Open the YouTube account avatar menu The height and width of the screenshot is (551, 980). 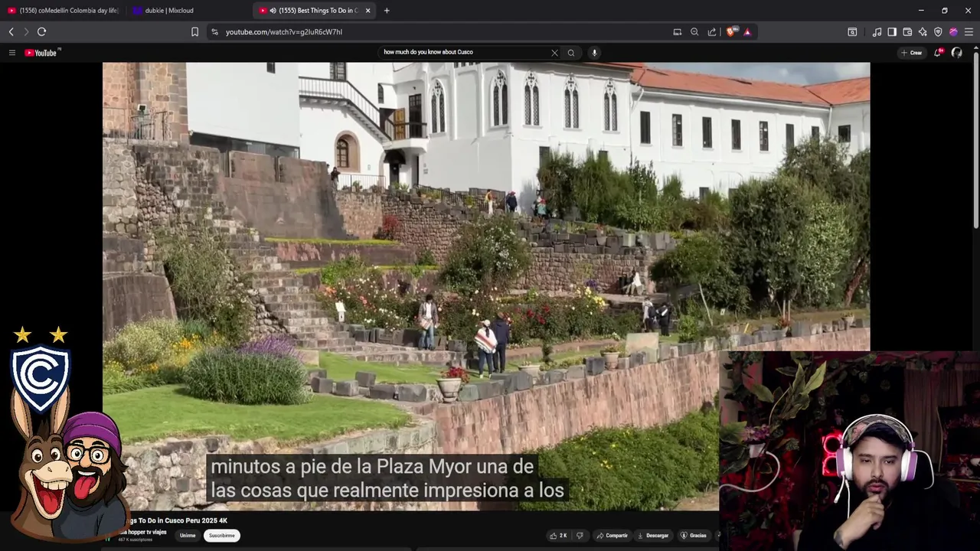click(956, 53)
